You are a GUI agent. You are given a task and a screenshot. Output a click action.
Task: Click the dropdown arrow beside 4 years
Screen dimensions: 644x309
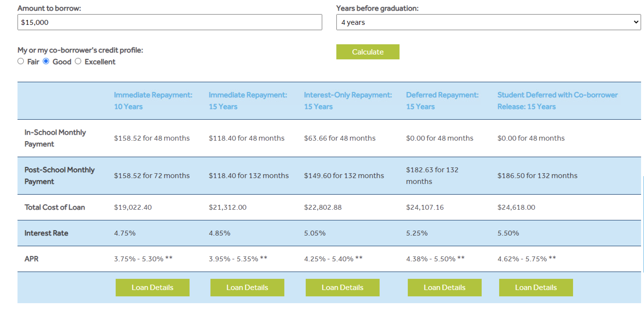(x=636, y=22)
